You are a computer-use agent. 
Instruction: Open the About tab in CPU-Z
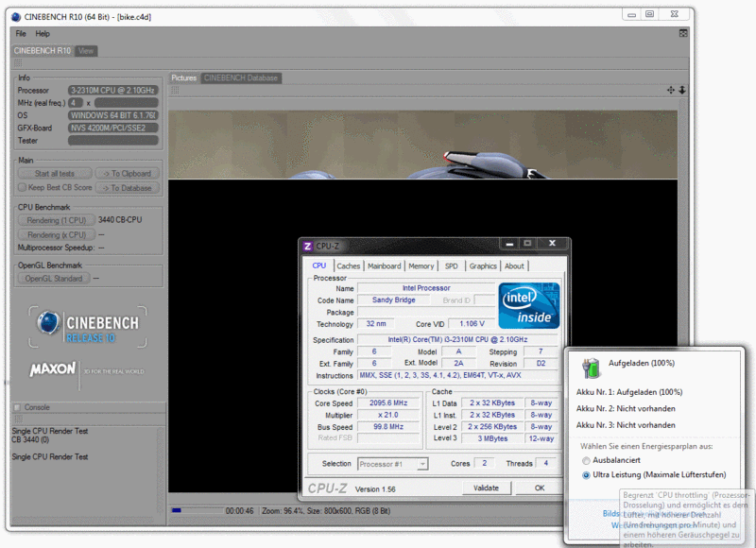[x=514, y=266]
